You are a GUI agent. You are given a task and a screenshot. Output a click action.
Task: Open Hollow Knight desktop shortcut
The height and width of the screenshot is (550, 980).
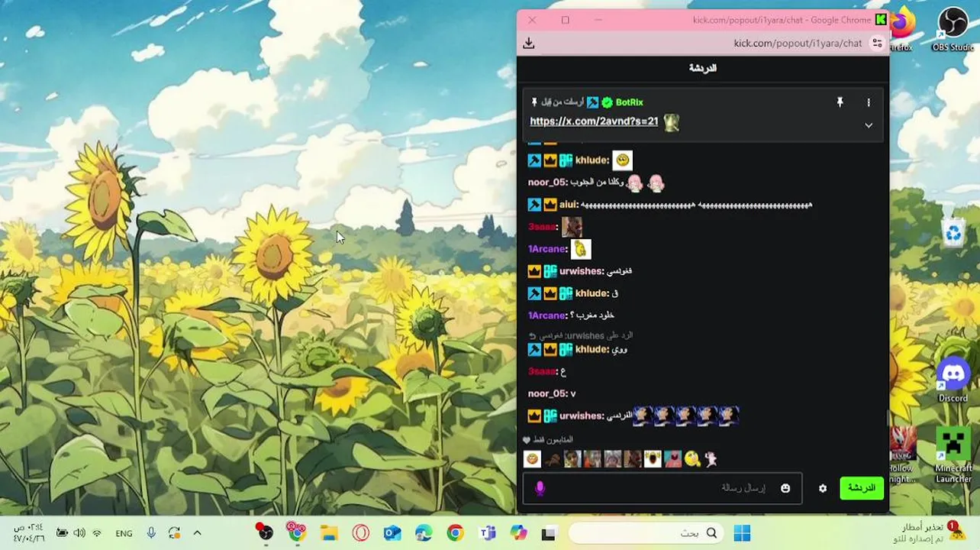902,455
